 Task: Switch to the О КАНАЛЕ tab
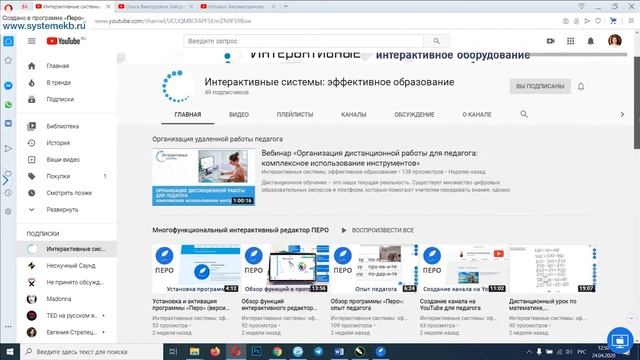click(477, 115)
